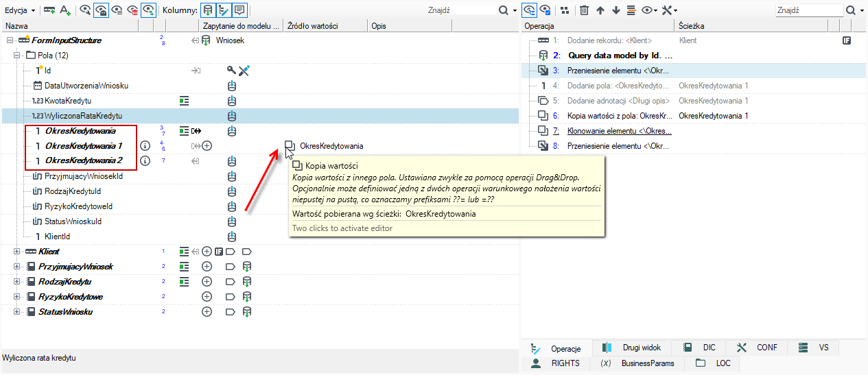868x375 pixels.
Task: Select operation 2: Query data model by Id
Action: click(x=620, y=56)
